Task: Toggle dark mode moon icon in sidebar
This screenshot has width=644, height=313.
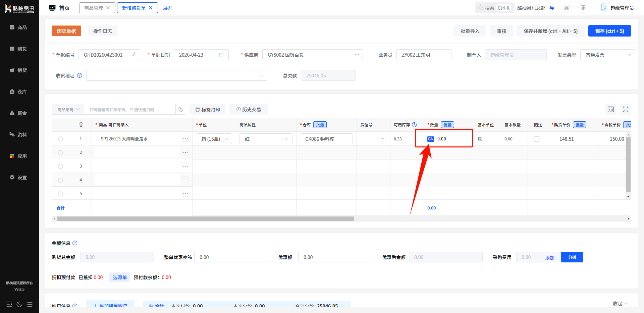Action: pyautogui.click(x=19, y=304)
